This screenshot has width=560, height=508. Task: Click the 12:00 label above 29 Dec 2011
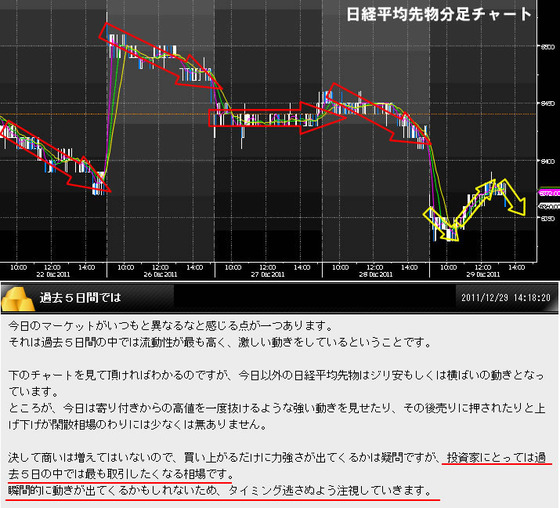482,267
